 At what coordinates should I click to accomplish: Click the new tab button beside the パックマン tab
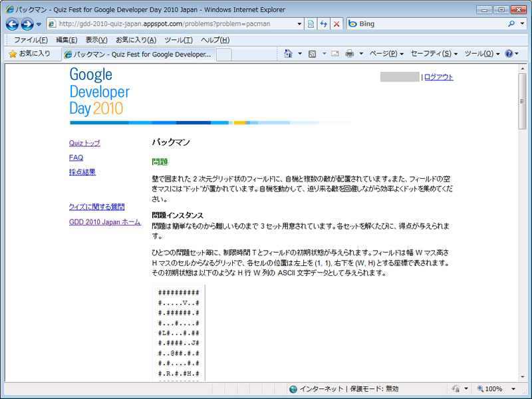[x=224, y=55]
